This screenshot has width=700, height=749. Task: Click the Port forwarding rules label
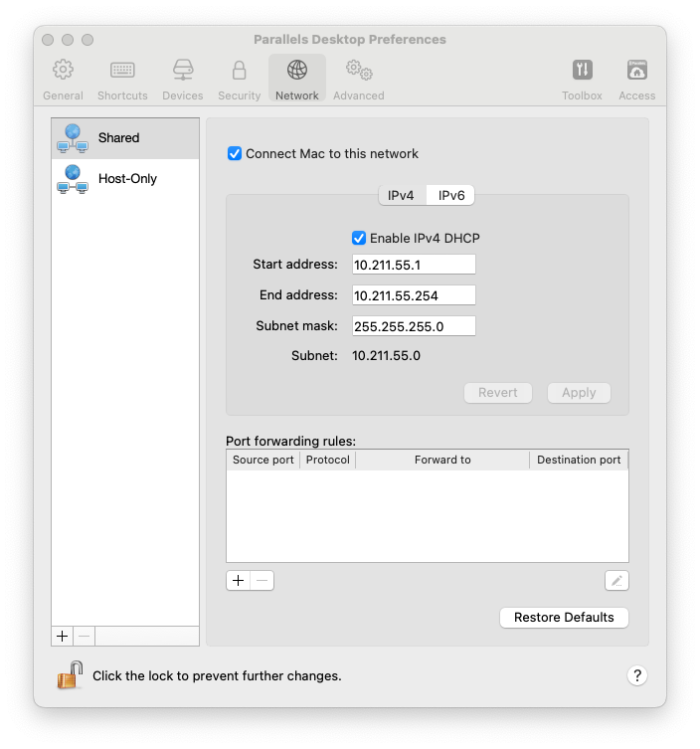coord(290,441)
